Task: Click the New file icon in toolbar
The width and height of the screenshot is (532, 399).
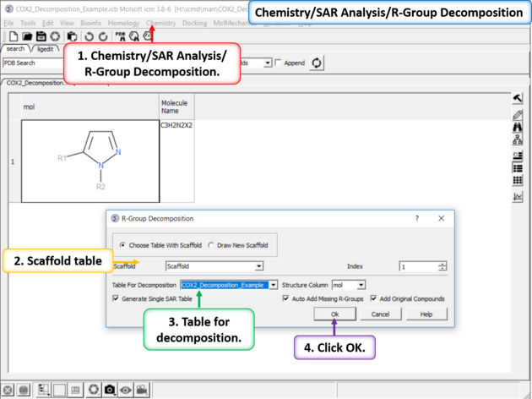Action: 14,37
